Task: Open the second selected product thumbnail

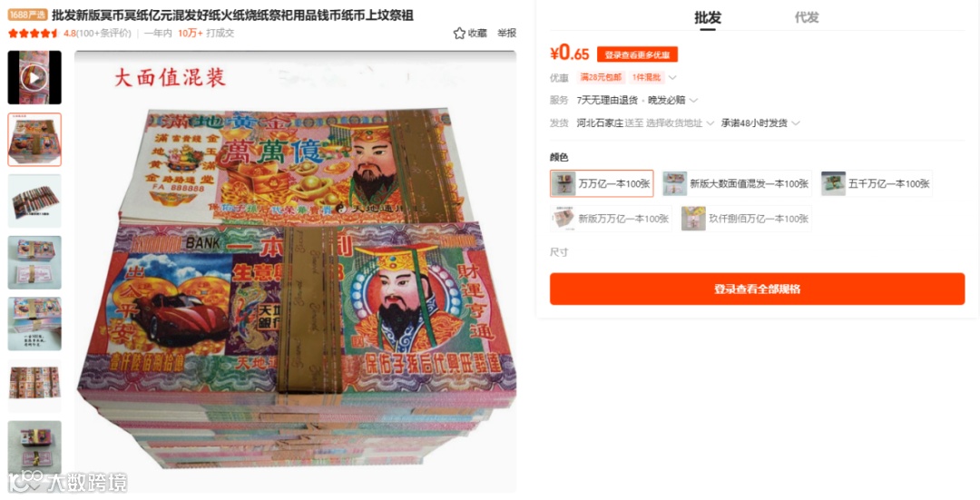Action: pyautogui.click(x=34, y=140)
